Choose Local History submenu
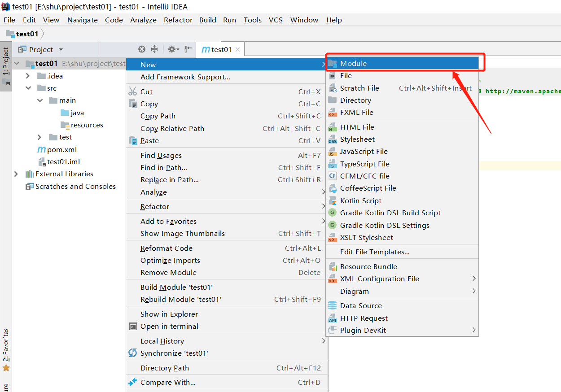The image size is (561, 392). coord(226,341)
